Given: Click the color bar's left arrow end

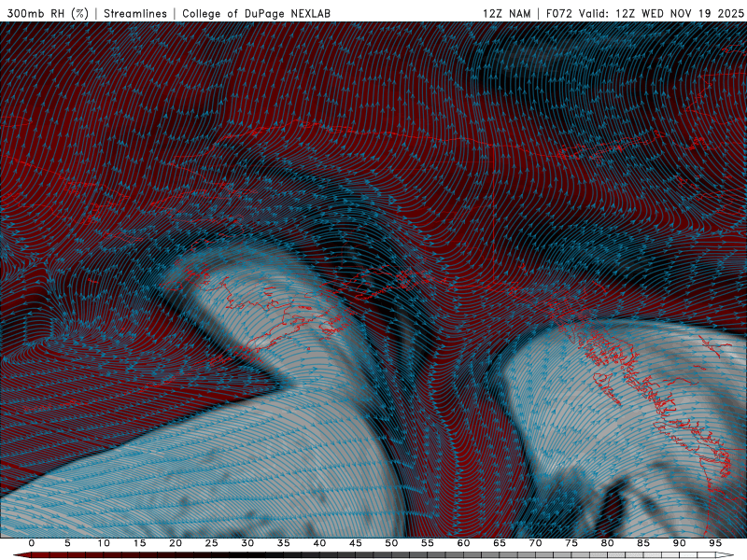Looking at the screenshot, I should tap(21, 555).
